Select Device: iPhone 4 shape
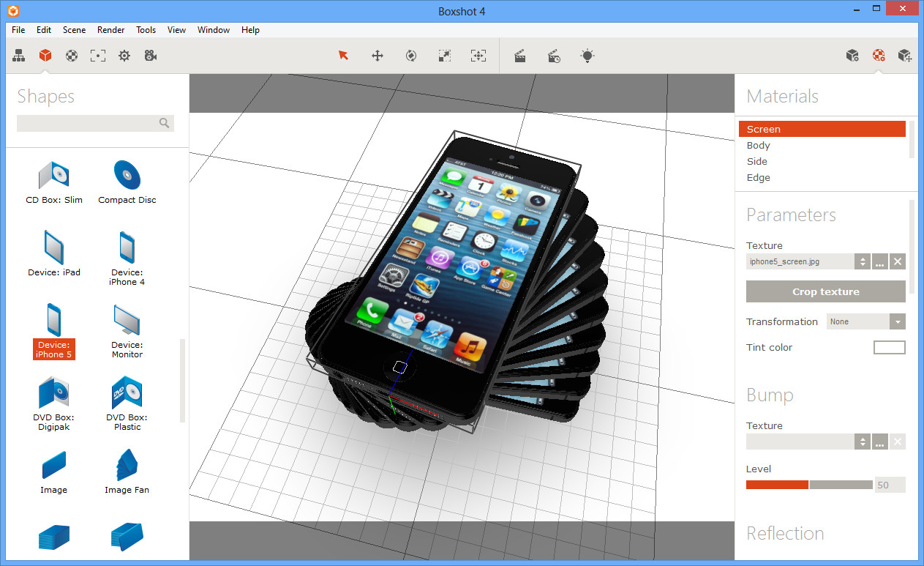Screen dimensions: 924x566 pyautogui.click(x=127, y=258)
